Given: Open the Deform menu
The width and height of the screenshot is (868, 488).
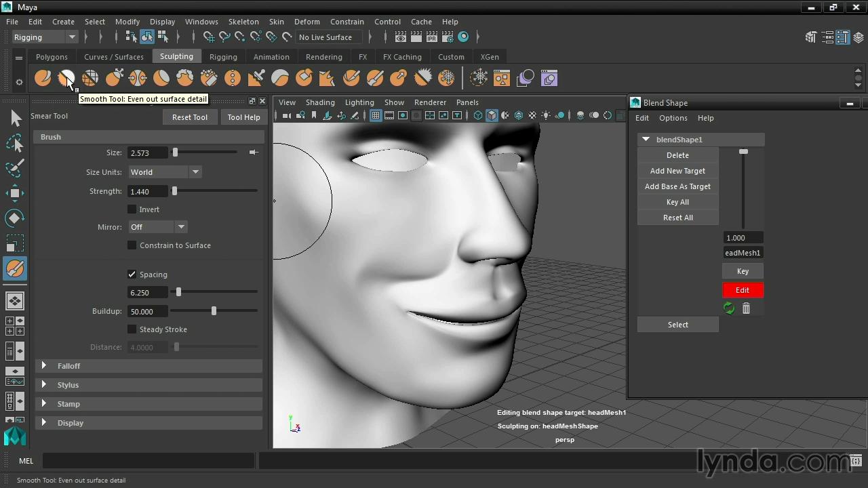Looking at the screenshot, I should [307, 22].
